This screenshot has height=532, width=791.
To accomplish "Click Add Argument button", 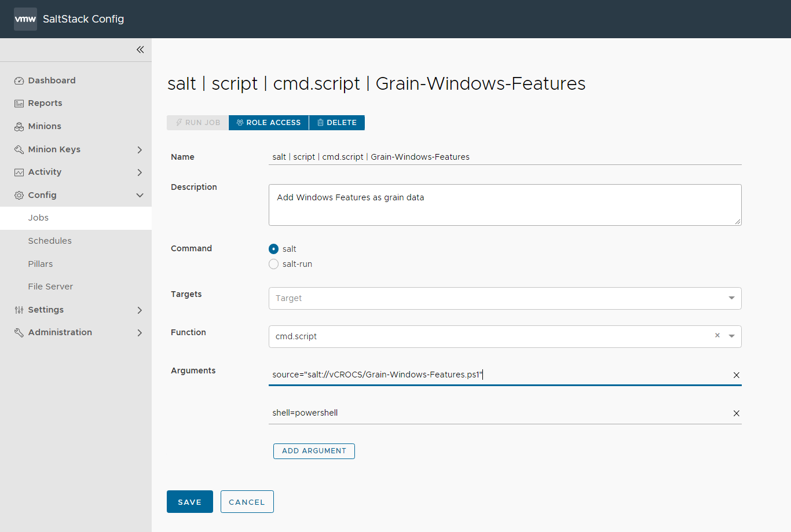I will click(314, 451).
